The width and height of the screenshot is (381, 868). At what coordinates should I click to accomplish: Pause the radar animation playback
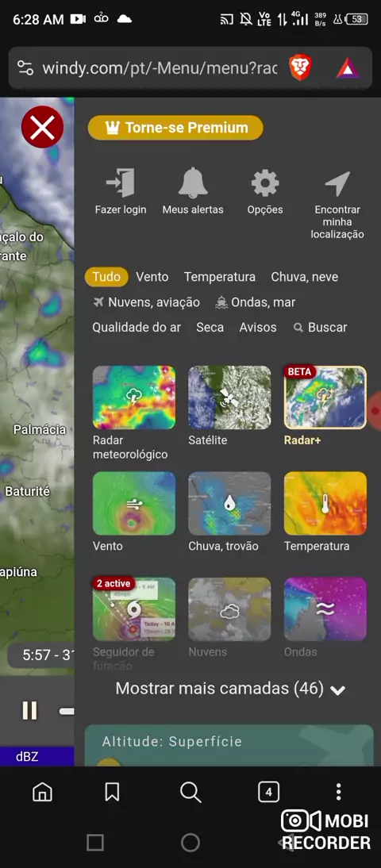29,710
